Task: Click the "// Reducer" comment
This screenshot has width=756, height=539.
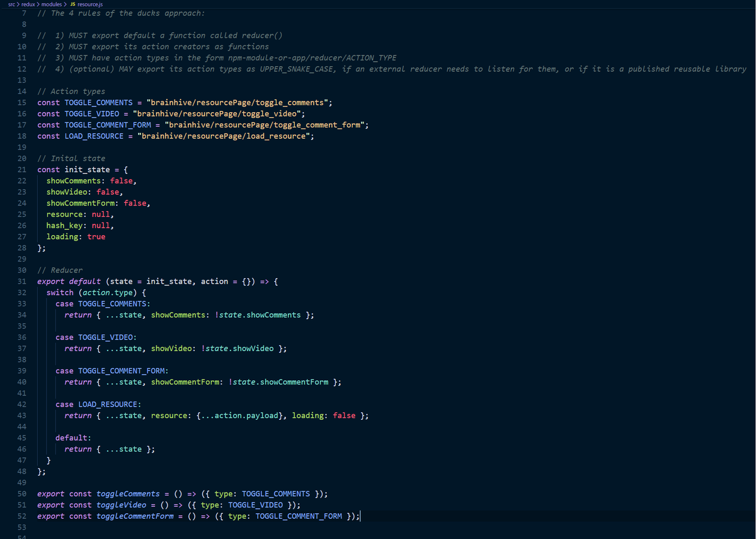Action: [x=60, y=270]
